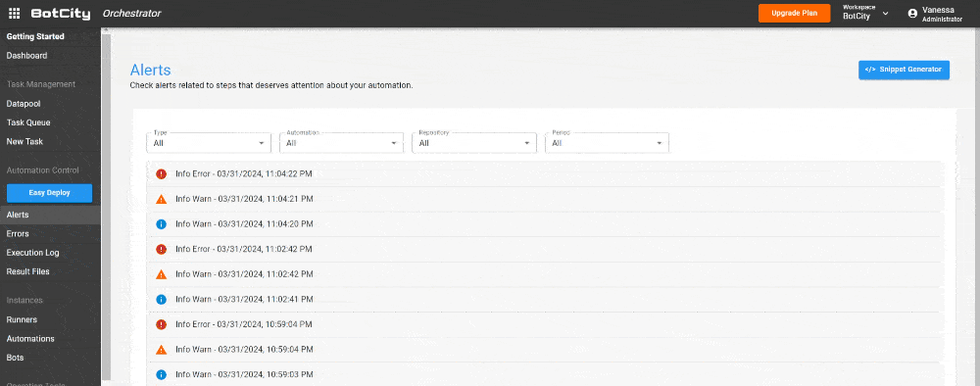The height and width of the screenshot is (386, 980).
Task: Click blue info icon for 10:59:03 PM alert
Action: point(161,375)
